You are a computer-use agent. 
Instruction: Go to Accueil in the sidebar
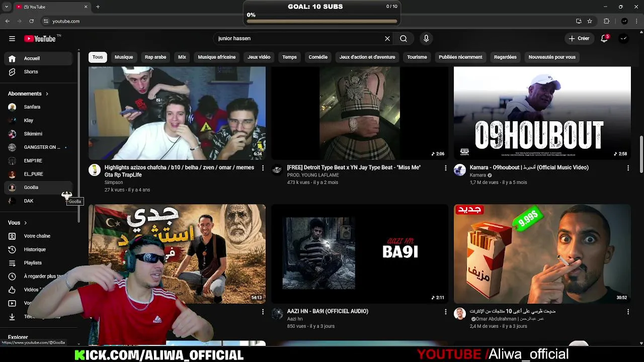point(38,58)
